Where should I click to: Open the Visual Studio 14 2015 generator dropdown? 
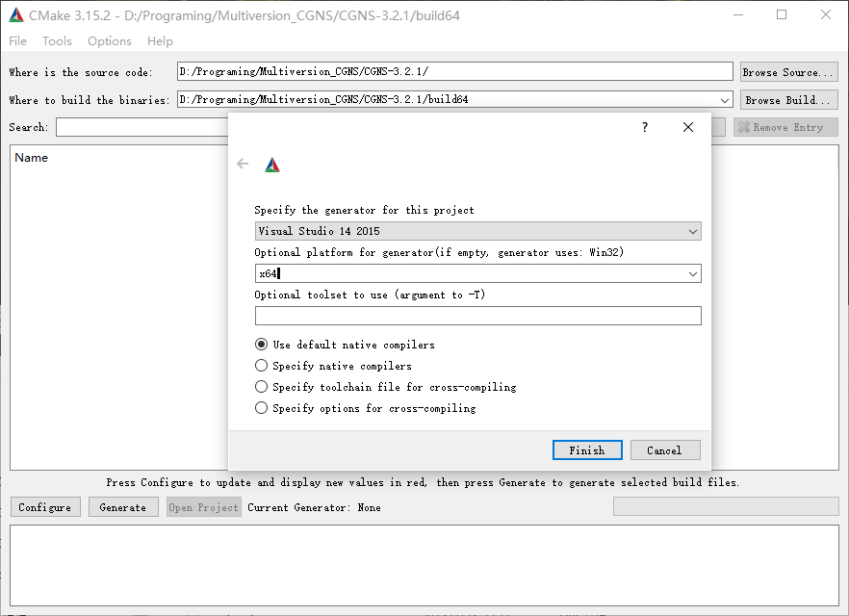coord(478,231)
